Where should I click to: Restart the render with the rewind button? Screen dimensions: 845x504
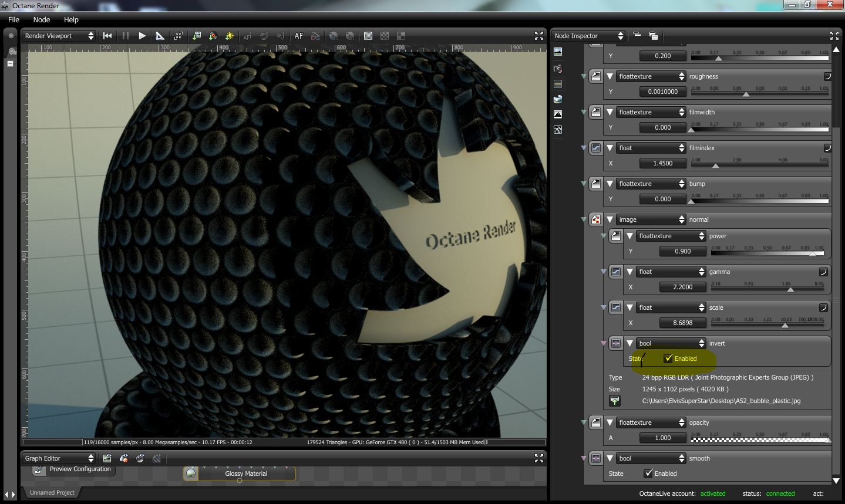click(x=107, y=36)
